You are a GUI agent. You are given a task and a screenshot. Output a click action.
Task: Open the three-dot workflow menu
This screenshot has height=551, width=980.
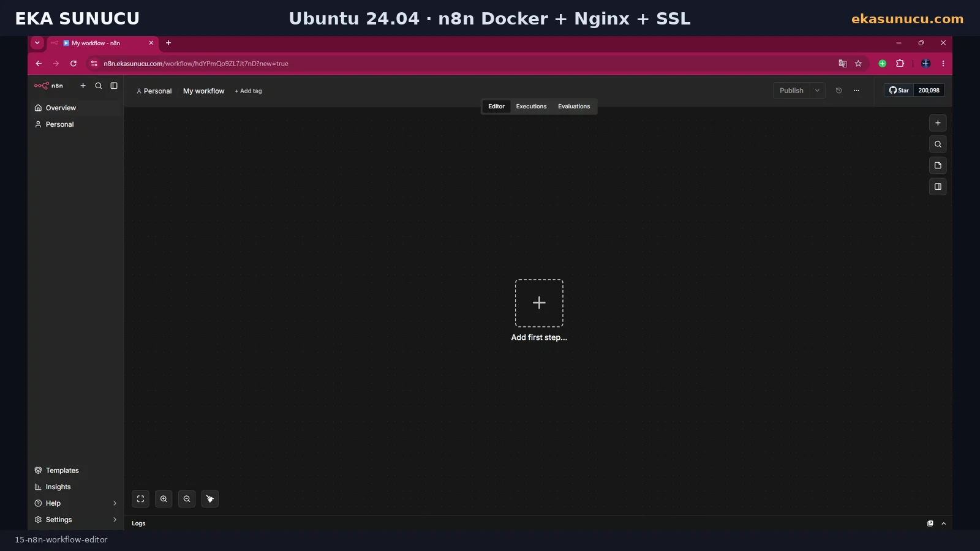[856, 91]
